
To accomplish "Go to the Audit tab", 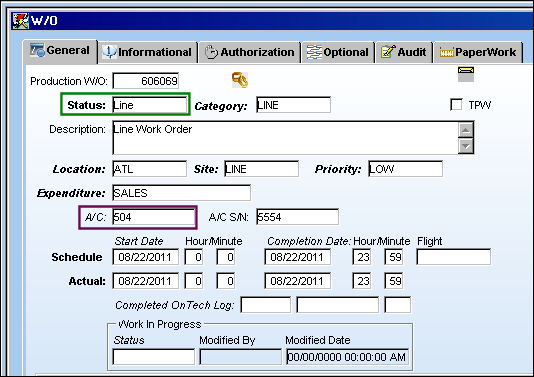I will click(404, 52).
